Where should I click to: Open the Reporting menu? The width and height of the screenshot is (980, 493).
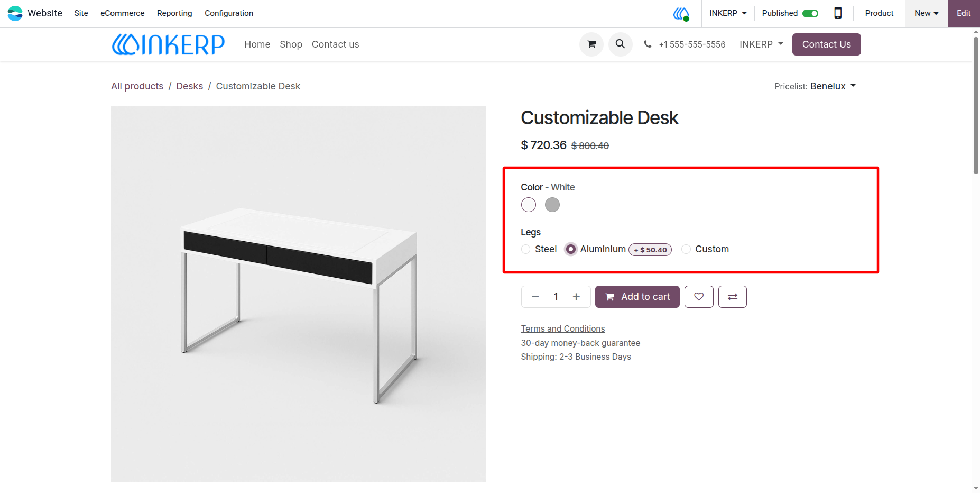(174, 13)
